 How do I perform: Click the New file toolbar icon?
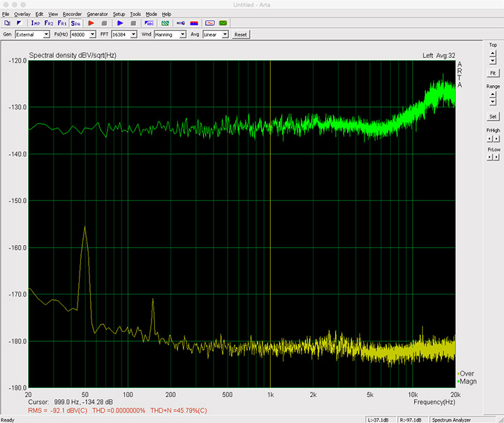[7, 23]
